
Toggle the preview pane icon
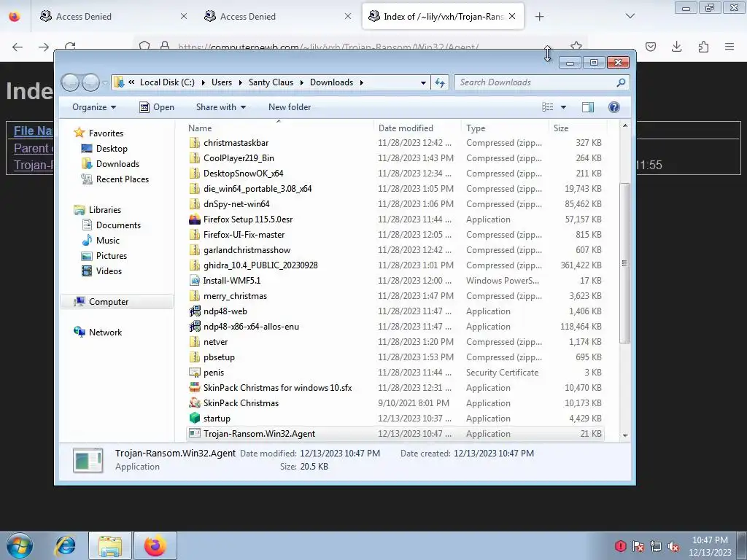(x=588, y=107)
